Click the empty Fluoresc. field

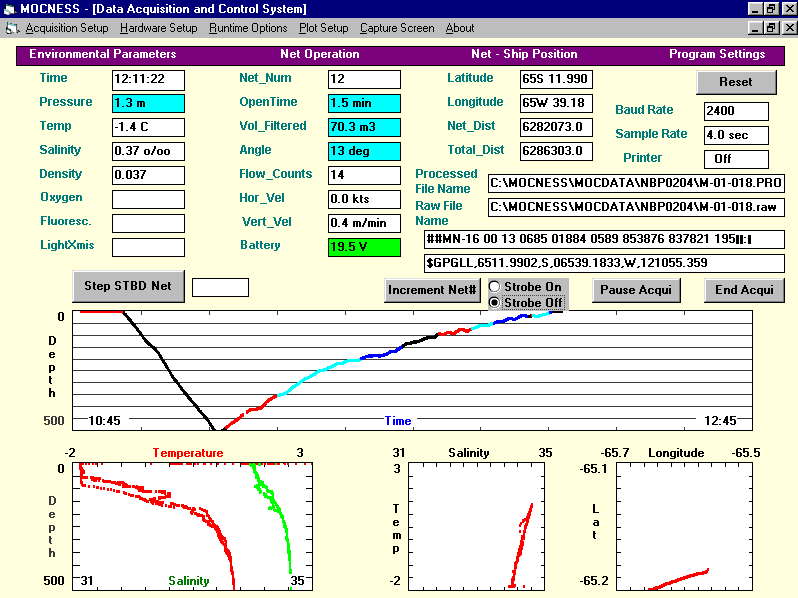pyautogui.click(x=148, y=223)
